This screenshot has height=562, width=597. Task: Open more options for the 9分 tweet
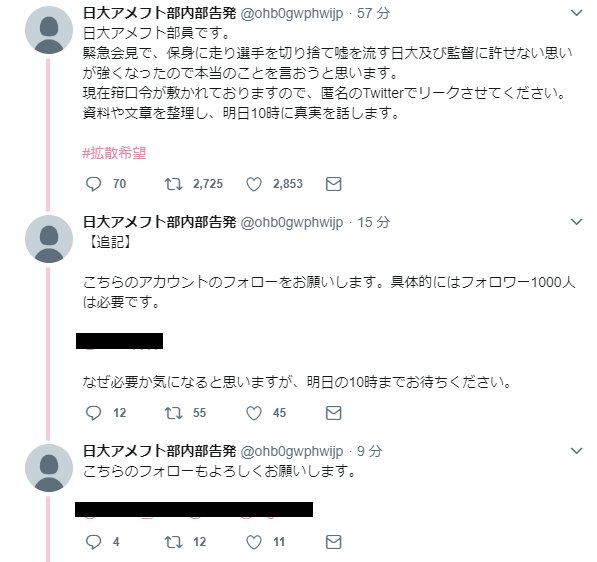pyautogui.click(x=577, y=451)
